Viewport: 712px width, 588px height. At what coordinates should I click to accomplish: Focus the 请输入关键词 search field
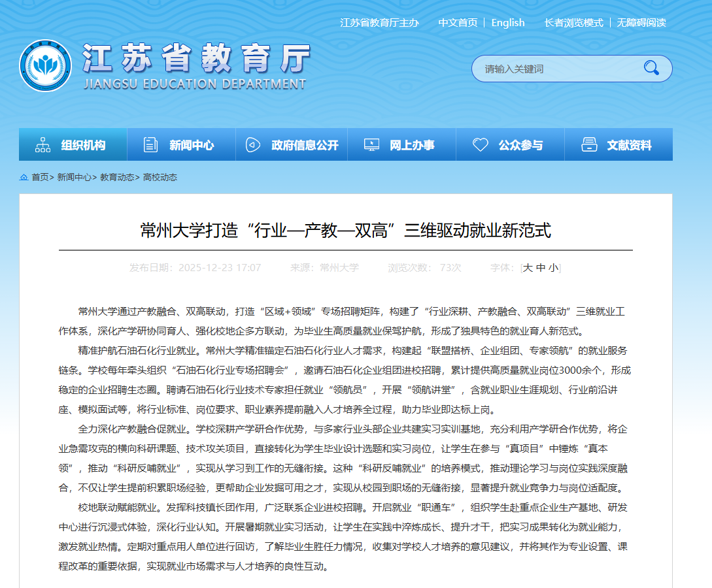pyautogui.click(x=556, y=69)
